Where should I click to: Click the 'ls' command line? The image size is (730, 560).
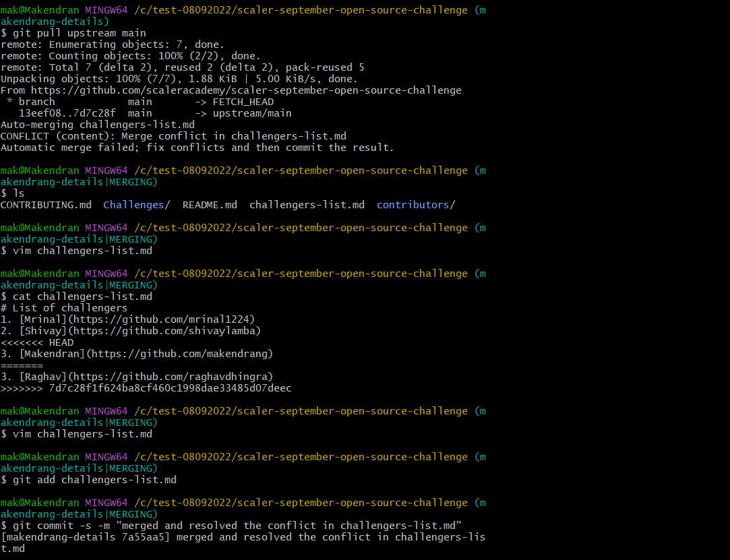(18, 193)
